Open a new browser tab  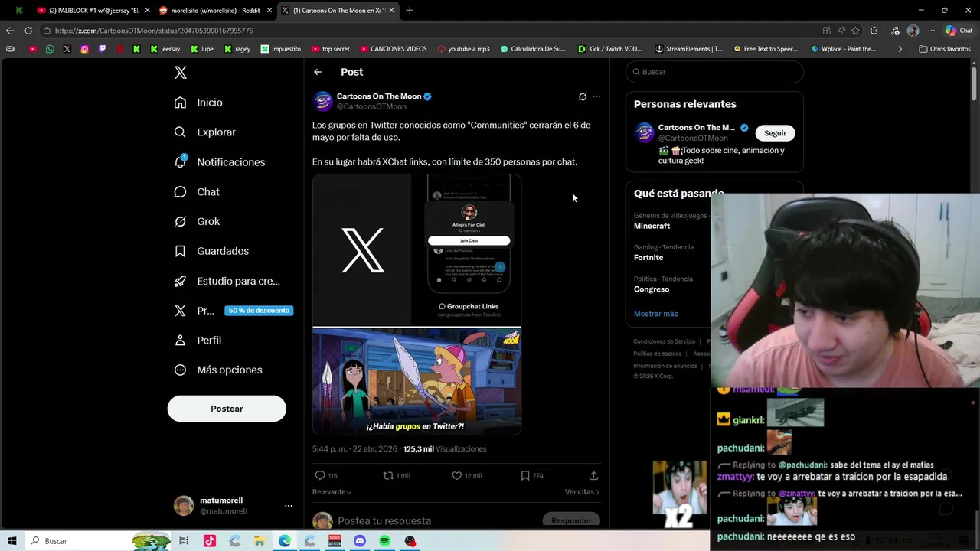click(x=410, y=11)
